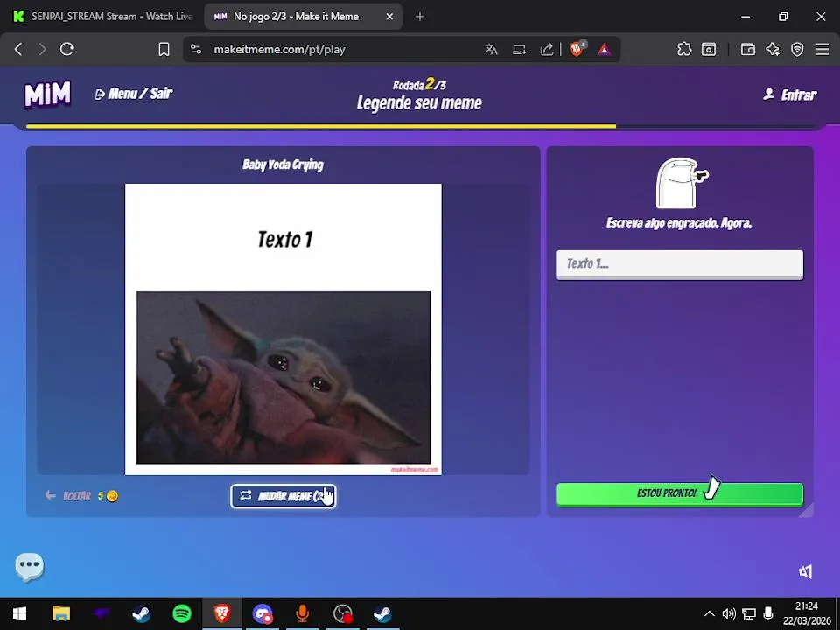The image size is (840, 630).
Task: Open volume control in tray
Action: pyautogui.click(x=729, y=614)
